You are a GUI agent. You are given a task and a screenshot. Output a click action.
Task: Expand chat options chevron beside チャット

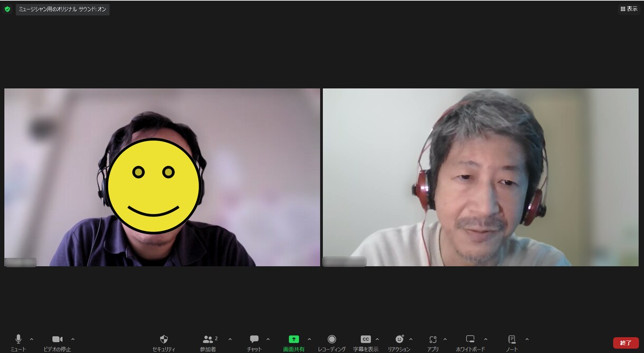(x=268, y=339)
